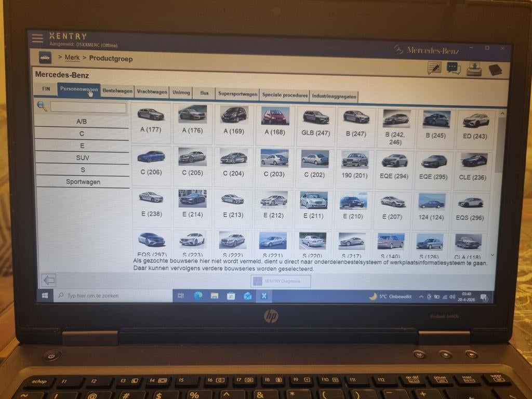This screenshot has height=399, width=532.
Task: Switch to the FIN tab
Action: (x=46, y=89)
